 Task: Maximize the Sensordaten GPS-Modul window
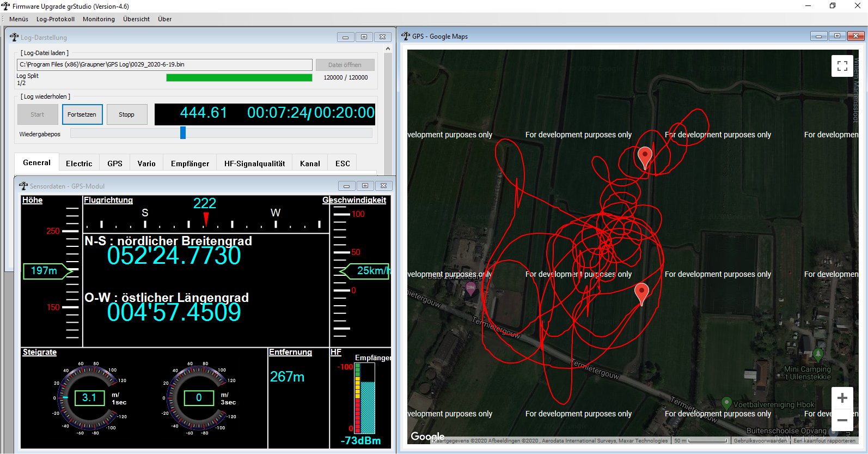pos(365,186)
